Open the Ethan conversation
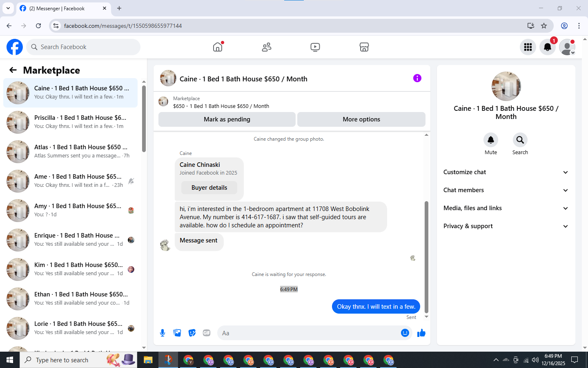 [70, 299]
